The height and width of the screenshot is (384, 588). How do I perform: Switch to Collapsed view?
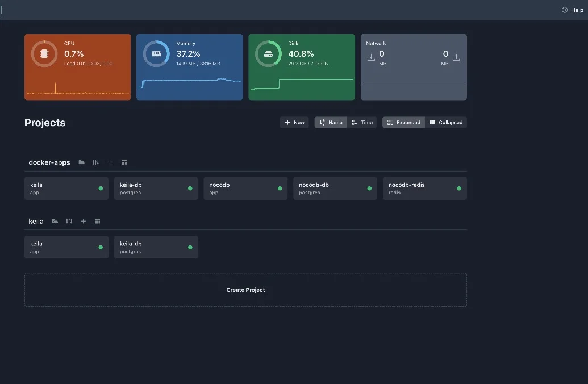(x=446, y=122)
